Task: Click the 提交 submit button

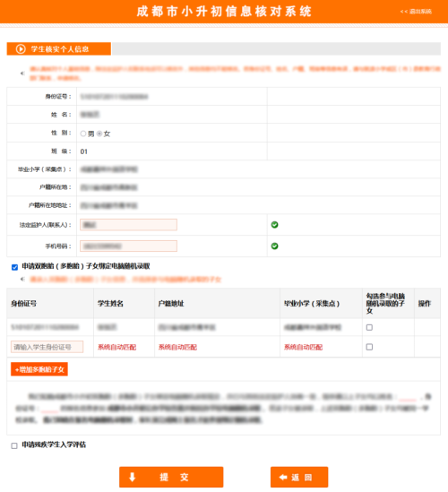Action: 171,477
